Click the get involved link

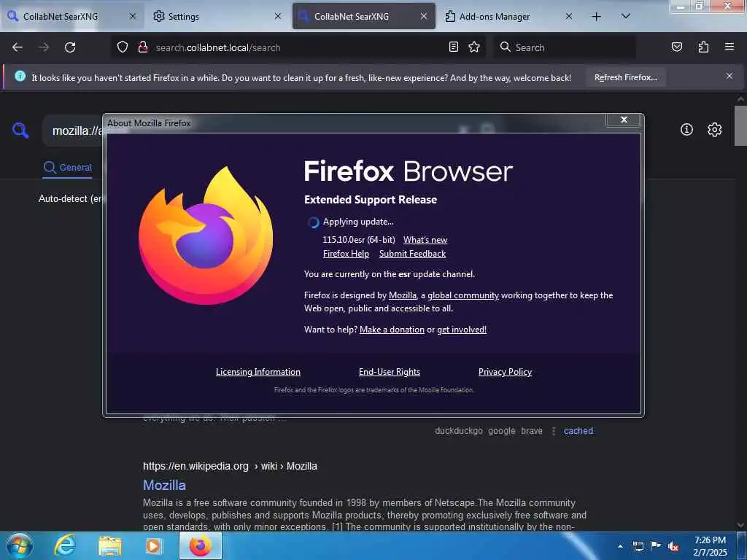[x=462, y=330]
